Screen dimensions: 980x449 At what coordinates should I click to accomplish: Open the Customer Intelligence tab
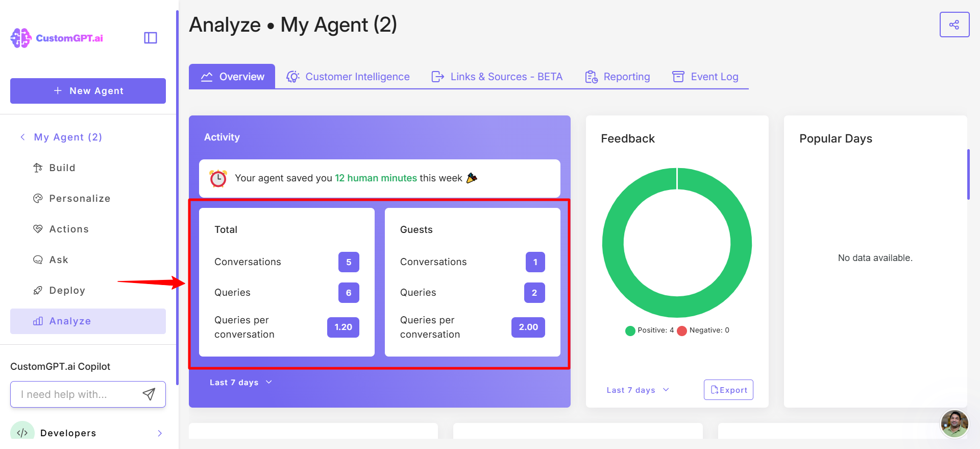click(348, 77)
